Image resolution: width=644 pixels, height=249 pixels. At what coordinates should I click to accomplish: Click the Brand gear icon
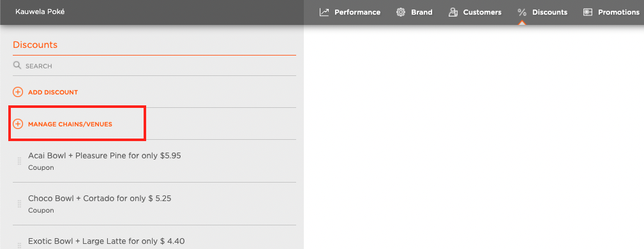400,12
